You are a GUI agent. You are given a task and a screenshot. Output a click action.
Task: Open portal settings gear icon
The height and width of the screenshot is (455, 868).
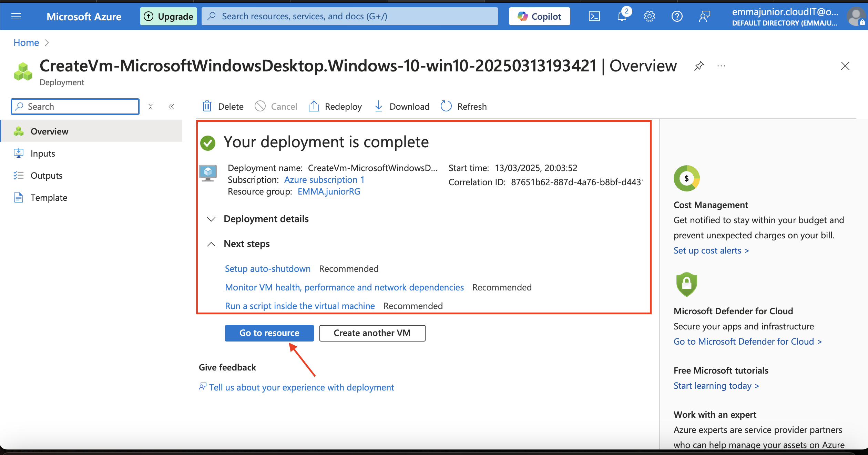click(649, 16)
